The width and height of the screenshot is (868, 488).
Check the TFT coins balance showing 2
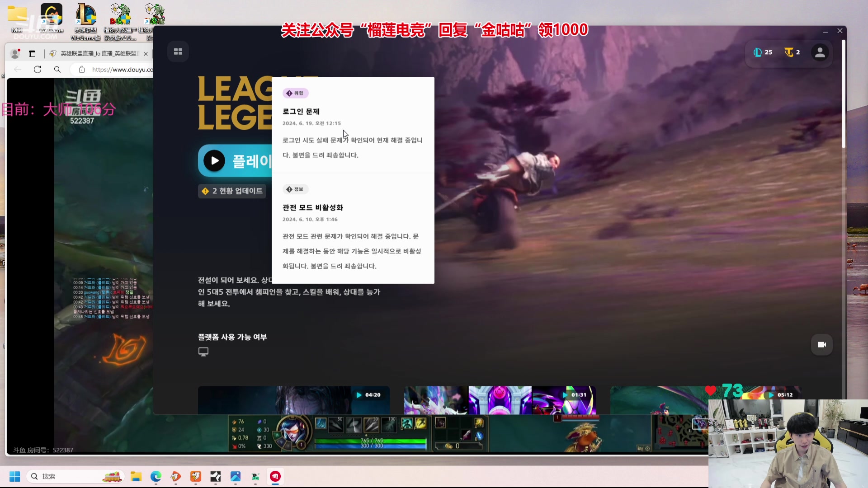point(792,52)
